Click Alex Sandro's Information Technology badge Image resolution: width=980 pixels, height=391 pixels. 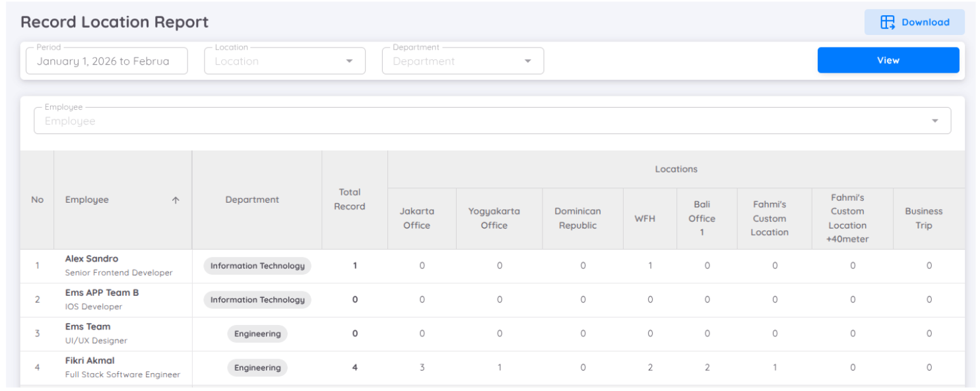(x=257, y=266)
